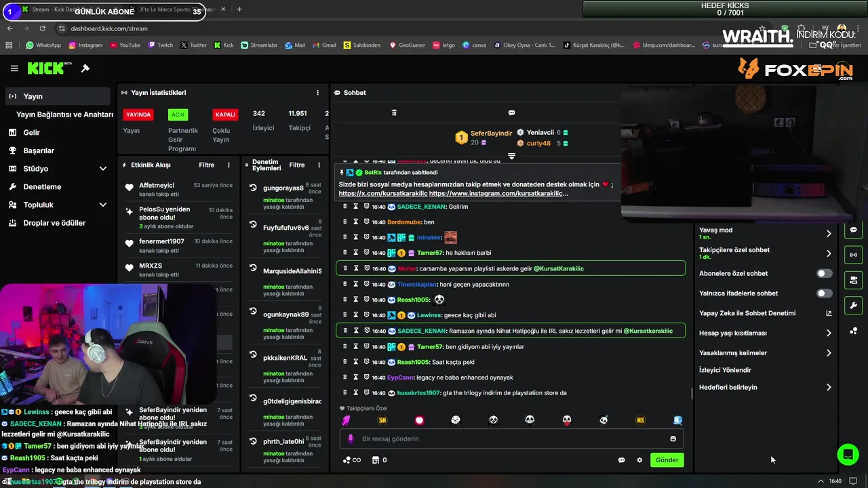Click the KAPALI Çoklu Yayın badge
The width and height of the screenshot is (868, 488).
225,115
